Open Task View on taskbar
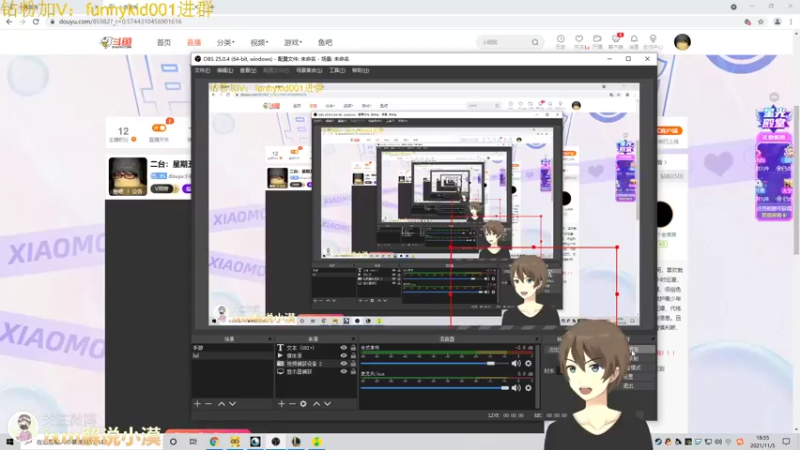The height and width of the screenshot is (450, 800). click(193, 442)
